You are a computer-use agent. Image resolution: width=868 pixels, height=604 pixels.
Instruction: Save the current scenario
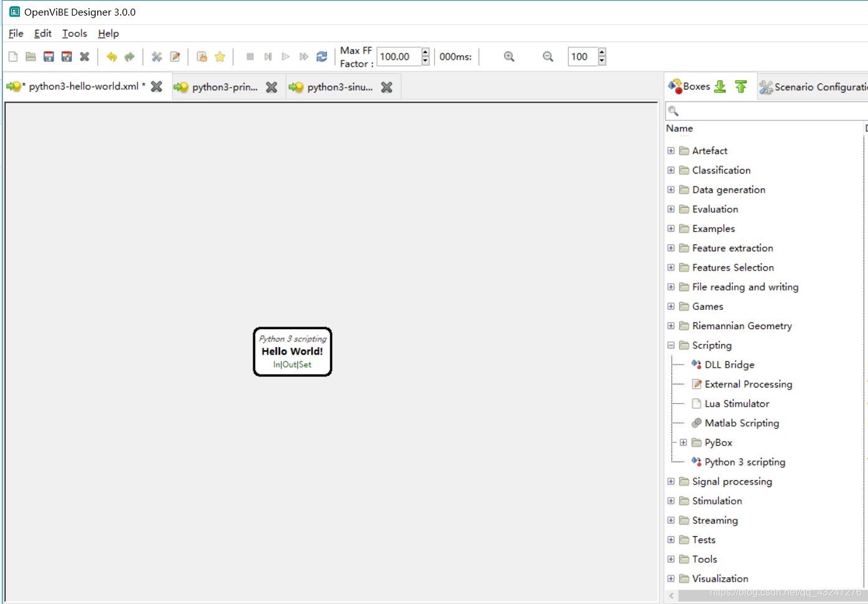click(x=49, y=57)
